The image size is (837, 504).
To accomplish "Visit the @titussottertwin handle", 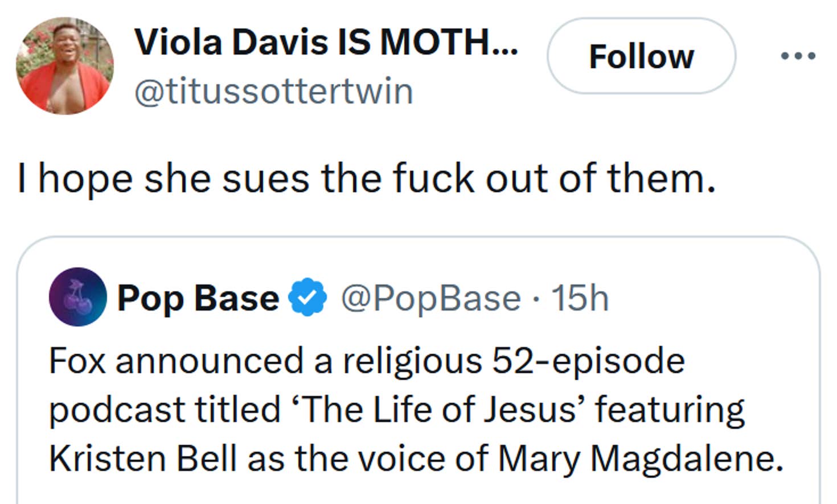I will [273, 92].
